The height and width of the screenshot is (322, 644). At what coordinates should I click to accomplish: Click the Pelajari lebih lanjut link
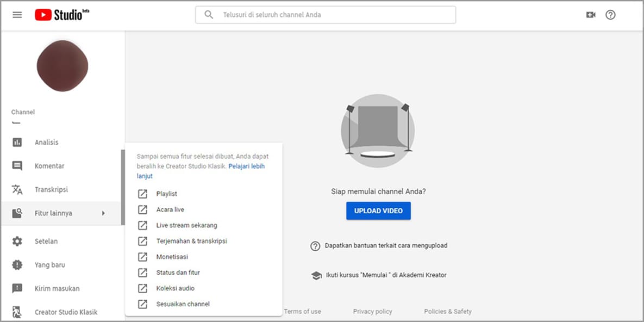click(x=246, y=166)
